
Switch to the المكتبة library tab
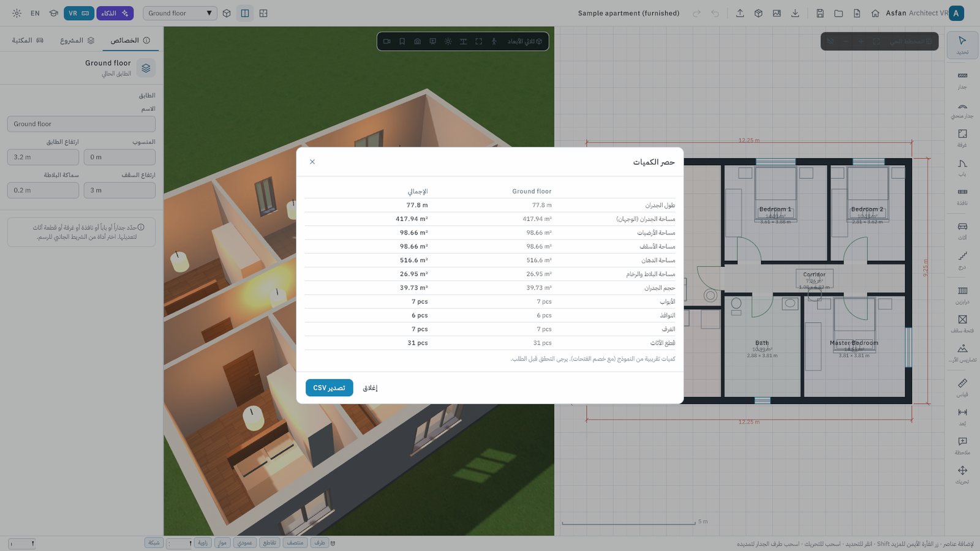point(28,40)
